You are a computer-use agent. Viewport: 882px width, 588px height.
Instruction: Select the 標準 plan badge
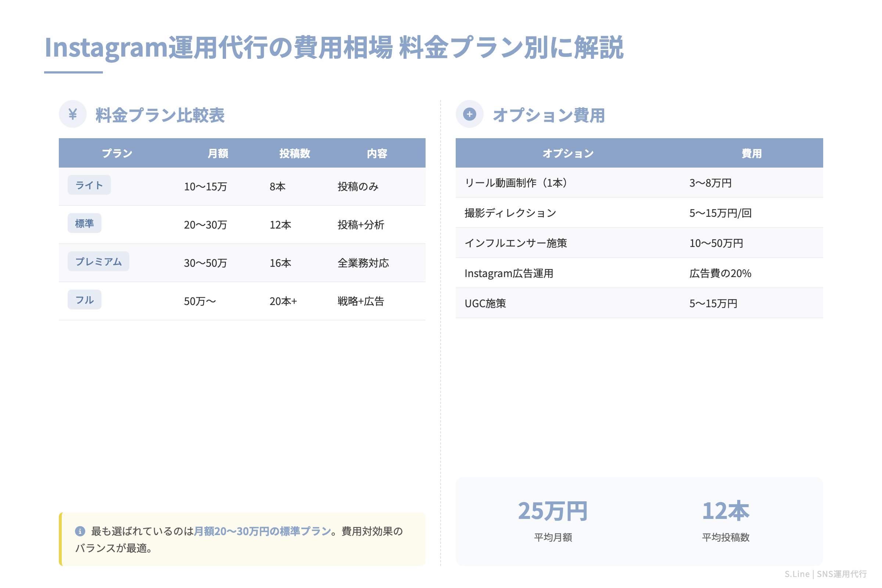click(x=84, y=223)
